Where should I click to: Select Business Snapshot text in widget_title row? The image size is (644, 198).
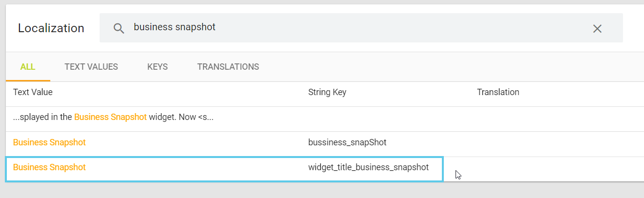(x=49, y=167)
